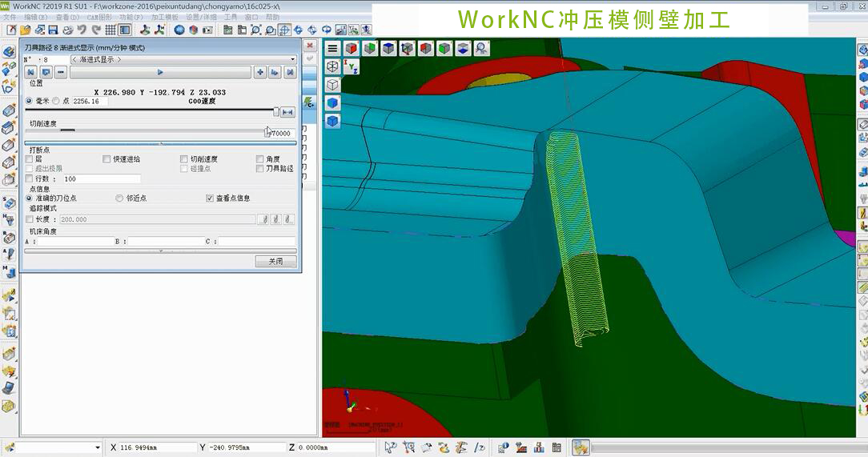Expand the lower panel collapse bar

[x=160, y=251]
